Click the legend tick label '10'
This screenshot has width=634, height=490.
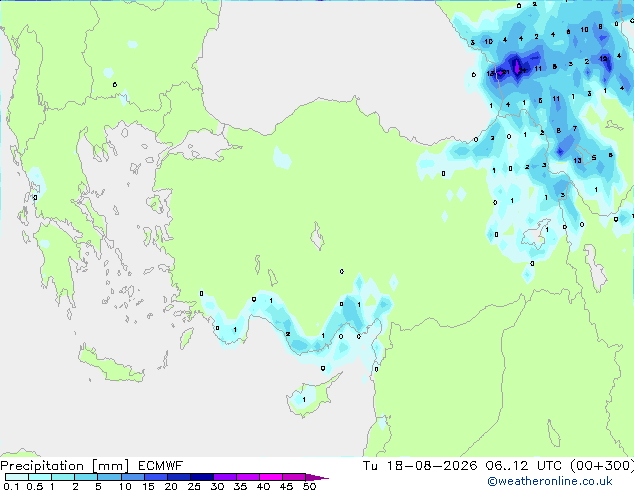tap(125, 486)
